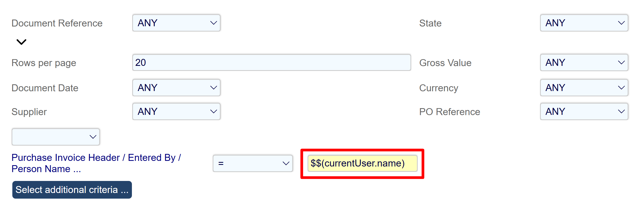Screen dimensions: 644x212
Task: Open the State dropdown
Action: pos(584,23)
